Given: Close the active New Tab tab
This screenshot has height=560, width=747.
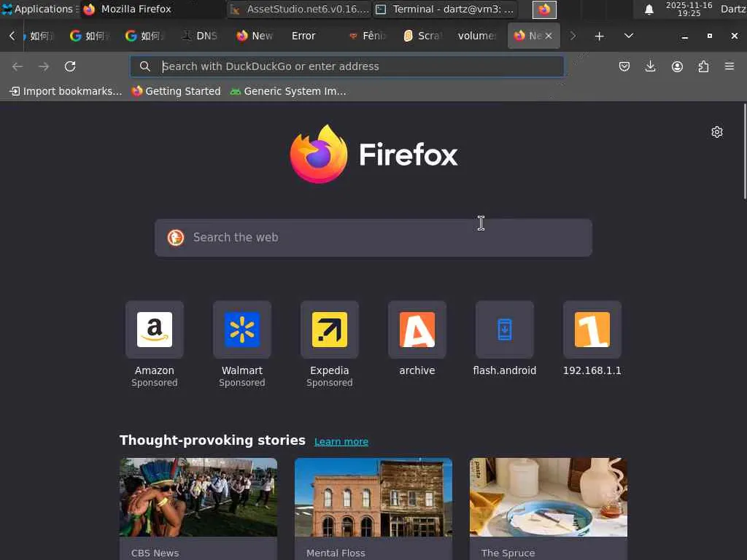Looking at the screenshot, I should 549,36.
